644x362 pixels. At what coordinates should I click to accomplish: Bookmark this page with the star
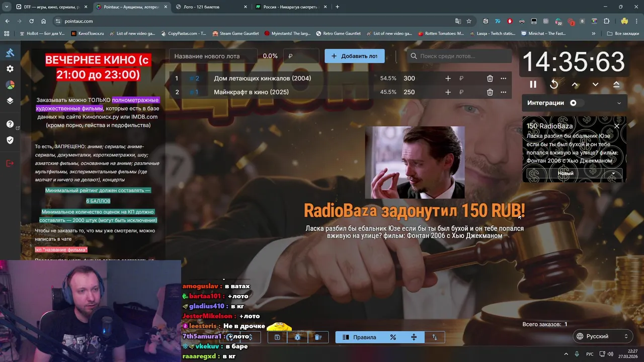[x=469, y=21]
